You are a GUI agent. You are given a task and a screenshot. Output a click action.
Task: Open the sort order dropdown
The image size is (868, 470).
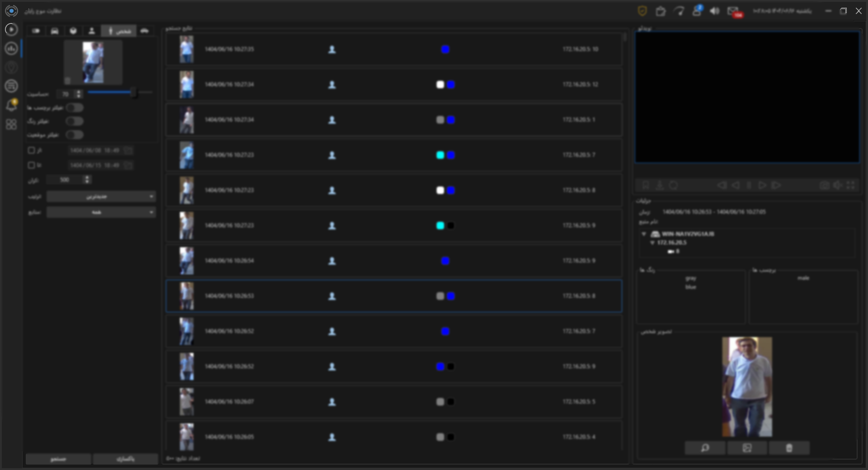coord(101,197)
